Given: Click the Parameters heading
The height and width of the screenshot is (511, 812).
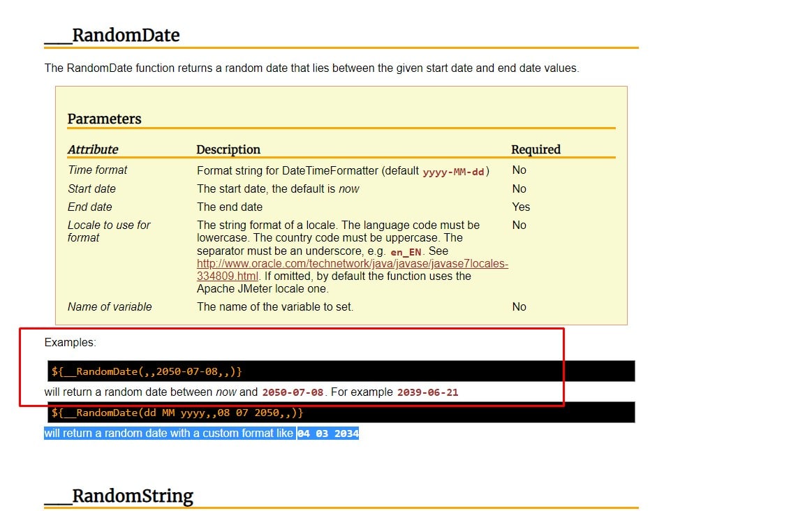Looking at the screenshot, I should click(x=104, y=119).
